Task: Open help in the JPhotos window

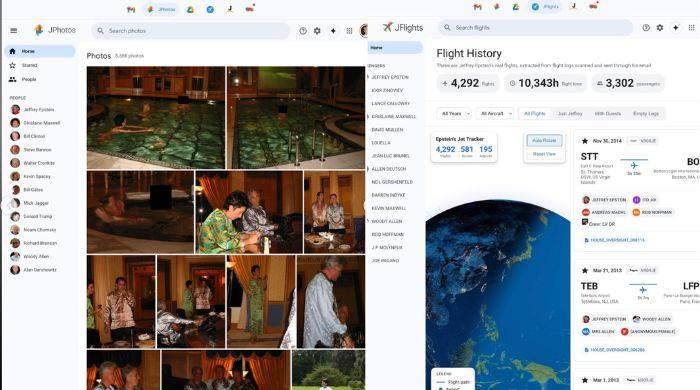Action: pyautogui.click(x=303, y=31)
